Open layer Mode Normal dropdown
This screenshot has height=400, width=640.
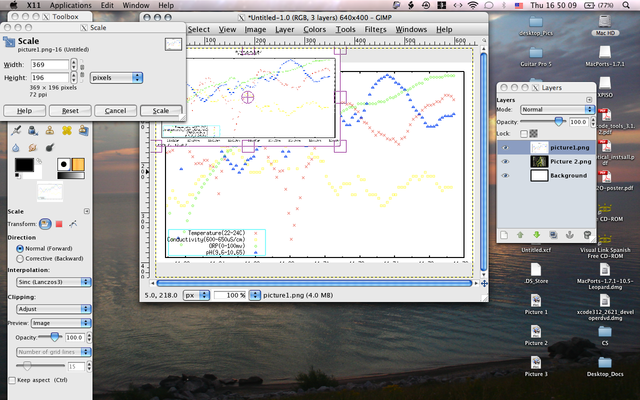coord(557,109)
